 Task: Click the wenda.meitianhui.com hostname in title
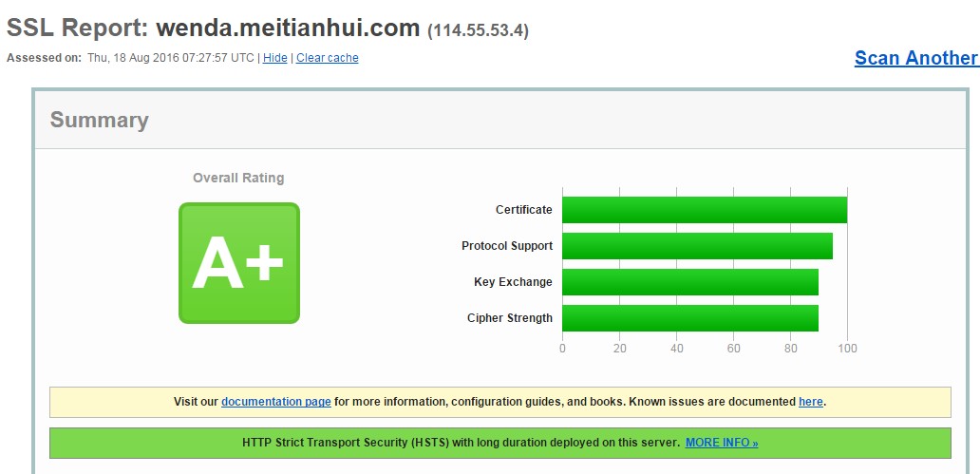coord(288,28)
